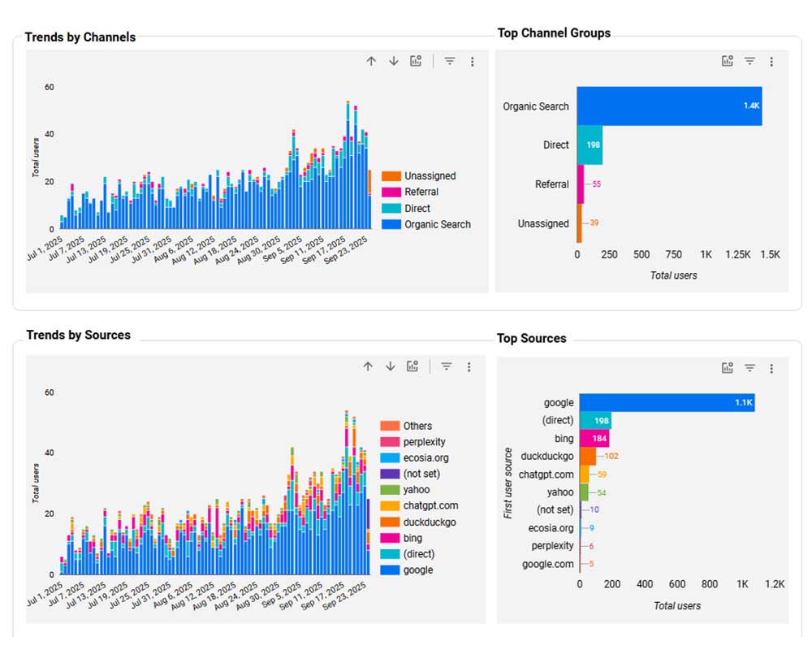This screenshot has width=812, height=650.
Task: Click the 'Referral' axis label in channel groups
Action: [x=551, y=184]
